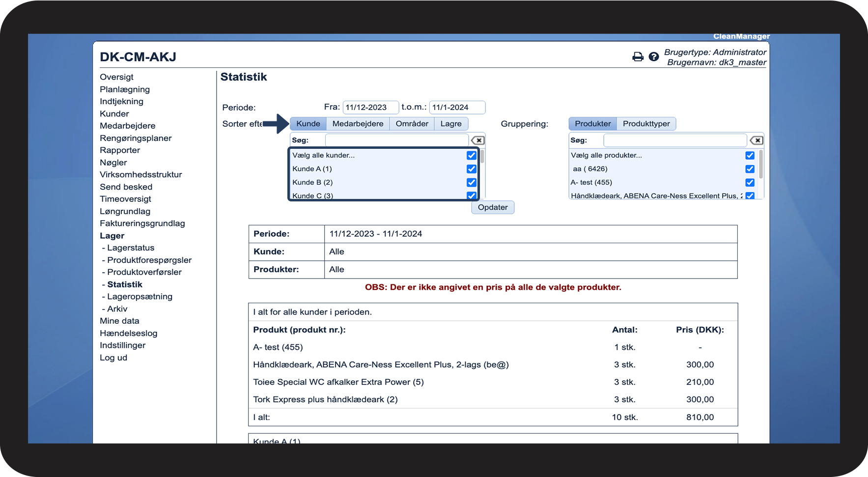Uncheck 'Vælg alle kunder...' checkbox
Image resolution: width=868 pixels, height=477 pixels.
472,155
